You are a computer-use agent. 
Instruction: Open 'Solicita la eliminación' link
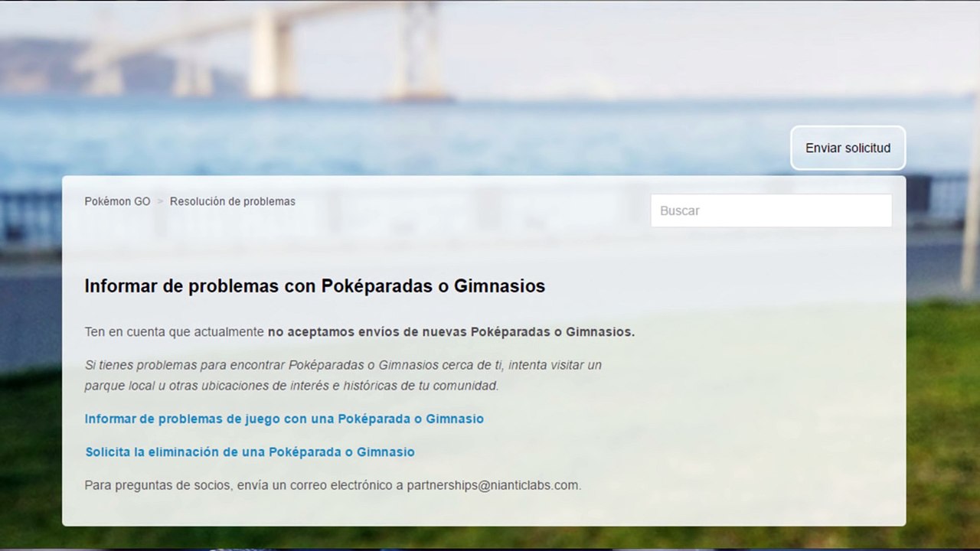point(250,452)
